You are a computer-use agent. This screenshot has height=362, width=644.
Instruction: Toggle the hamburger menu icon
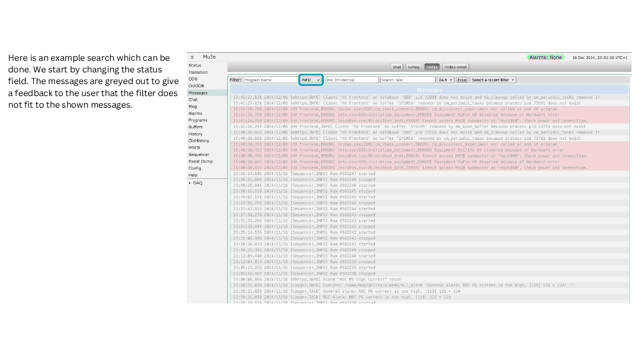pyautogui.click(x=192, y=57)
